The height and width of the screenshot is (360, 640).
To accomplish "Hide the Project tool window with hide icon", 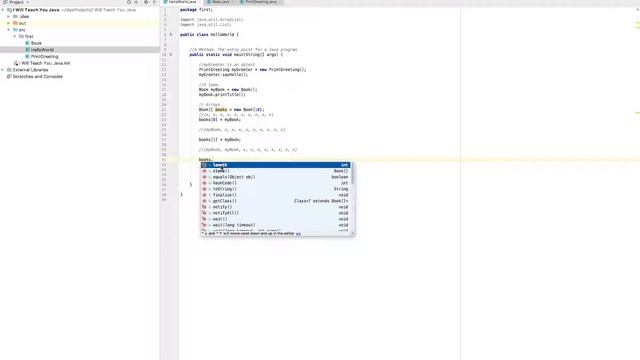I will pos(155,2).
